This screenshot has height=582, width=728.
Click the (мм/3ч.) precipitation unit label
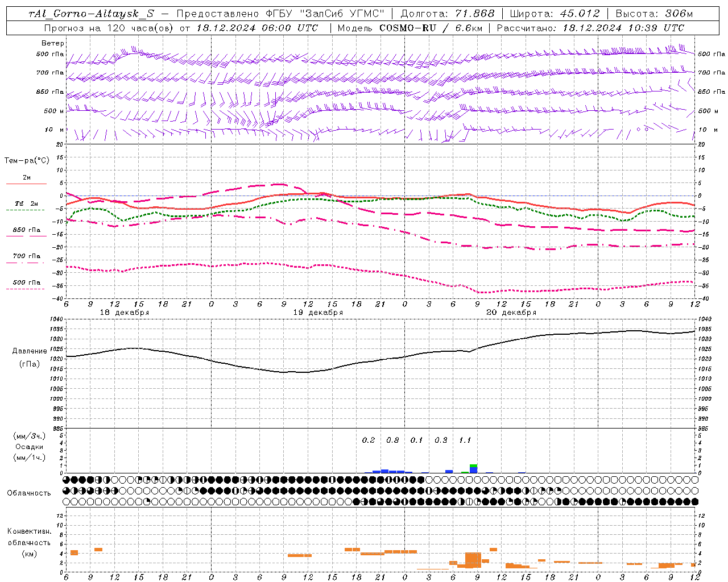[x=30, y=436]
